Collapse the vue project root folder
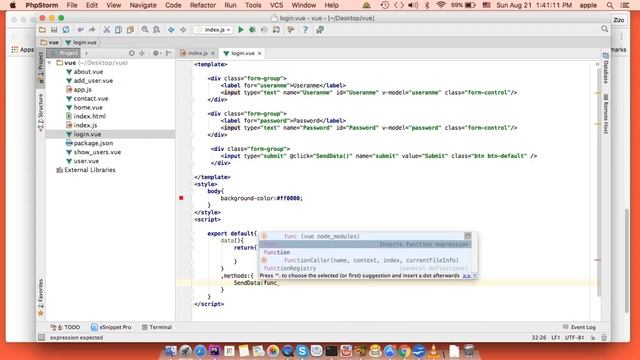 pos(49,63)
